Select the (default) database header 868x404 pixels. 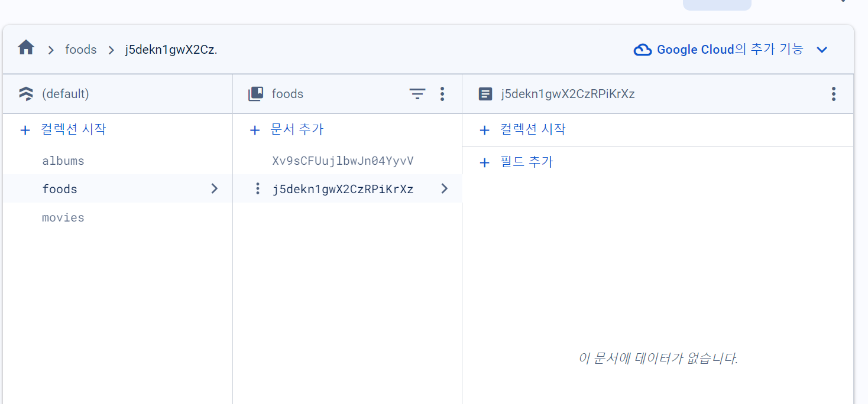pyautogui.click(x=66, y=94)
